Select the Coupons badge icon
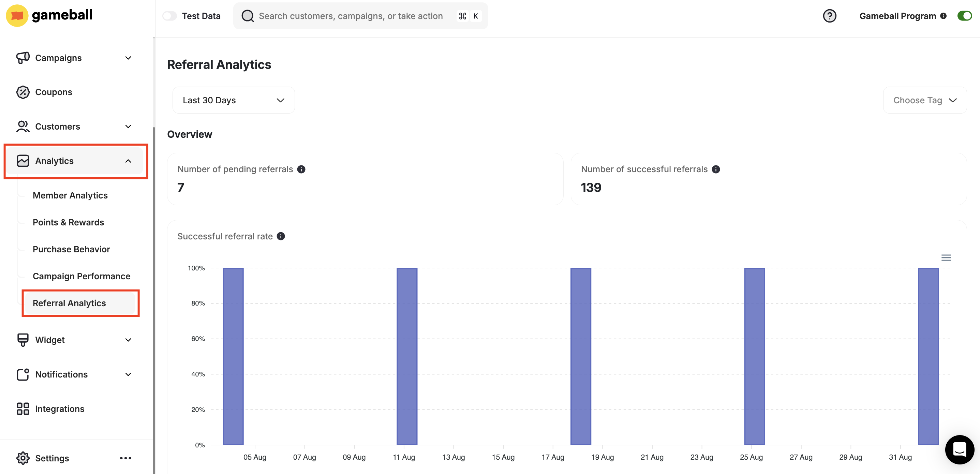The width and height of the screenshot is (980, 474). [23, 92]
